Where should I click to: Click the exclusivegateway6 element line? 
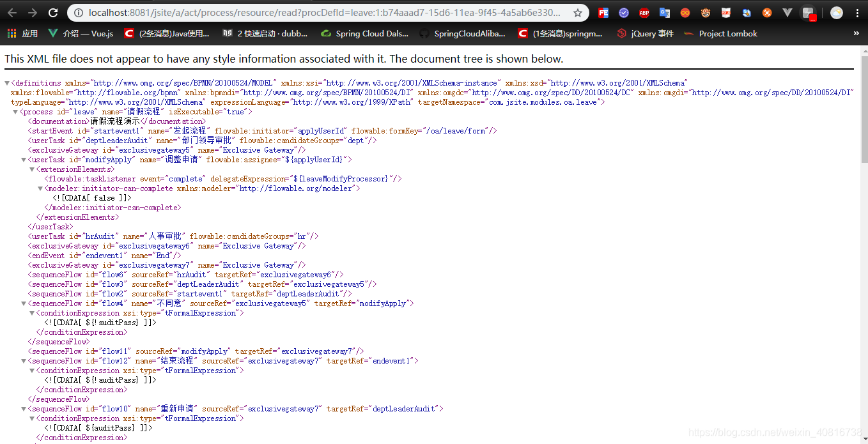[x=167, y=246]
